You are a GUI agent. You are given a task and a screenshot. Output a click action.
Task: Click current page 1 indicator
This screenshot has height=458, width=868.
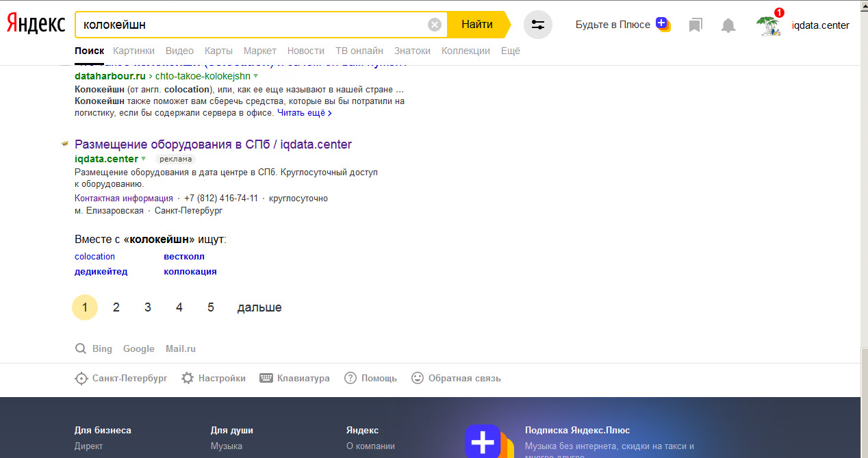(x=85, y=307)
